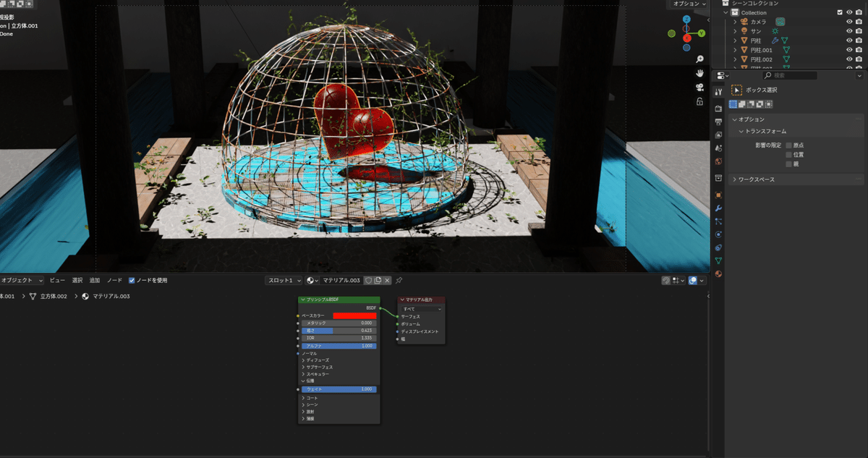The image size is (868, 458).
Task: Click the blue Z axis on the navigation gizmo
Action: [x=686, y=18]
